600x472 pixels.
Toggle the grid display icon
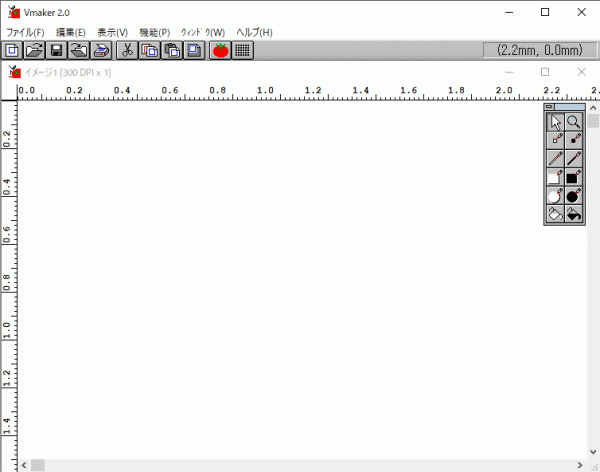point(242,50)
